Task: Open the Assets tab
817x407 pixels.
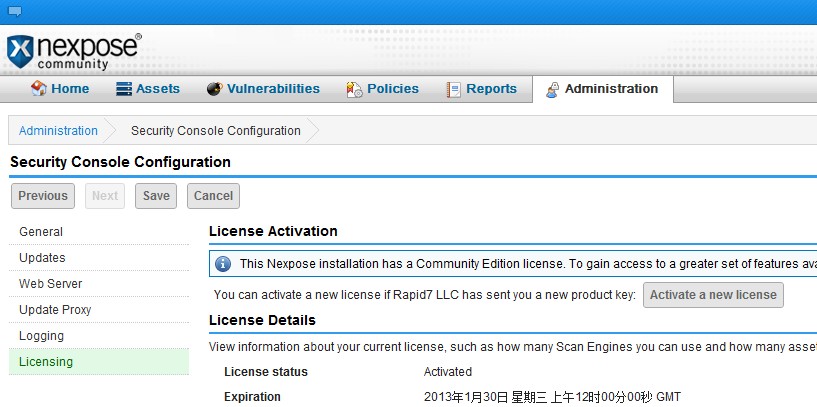Action: [x=148, y=89]
